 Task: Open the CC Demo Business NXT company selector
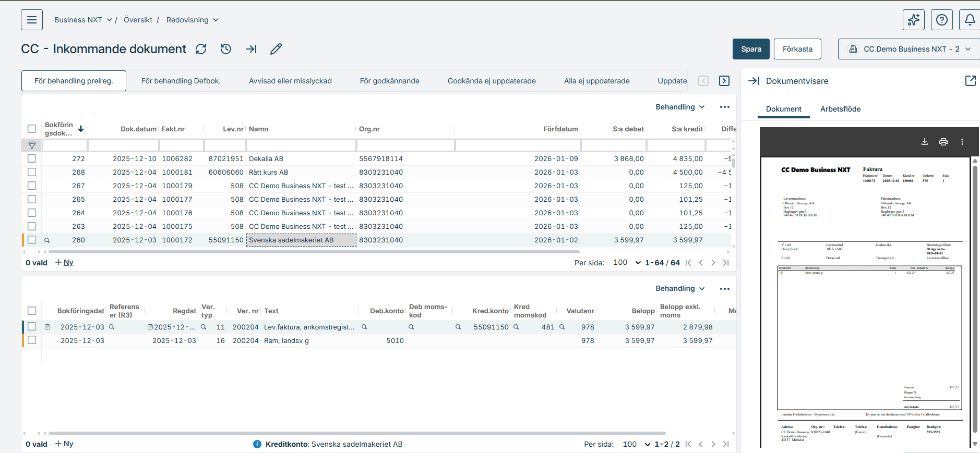pos(909,49)
